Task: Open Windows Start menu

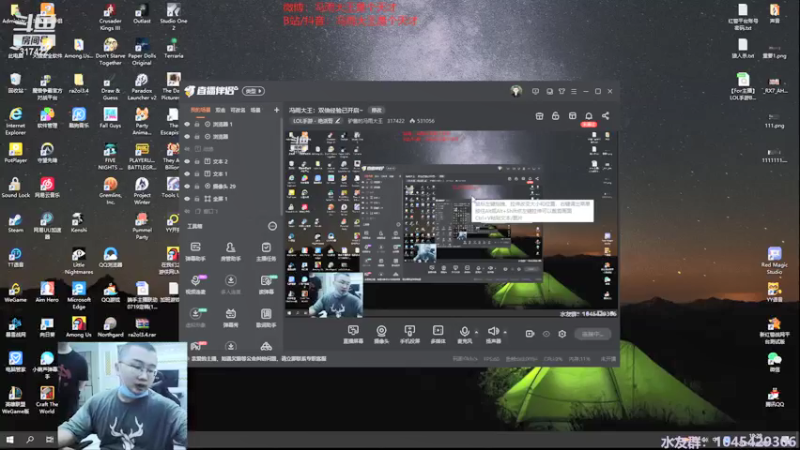Action: pyautogui.click(x=10, y=439)
